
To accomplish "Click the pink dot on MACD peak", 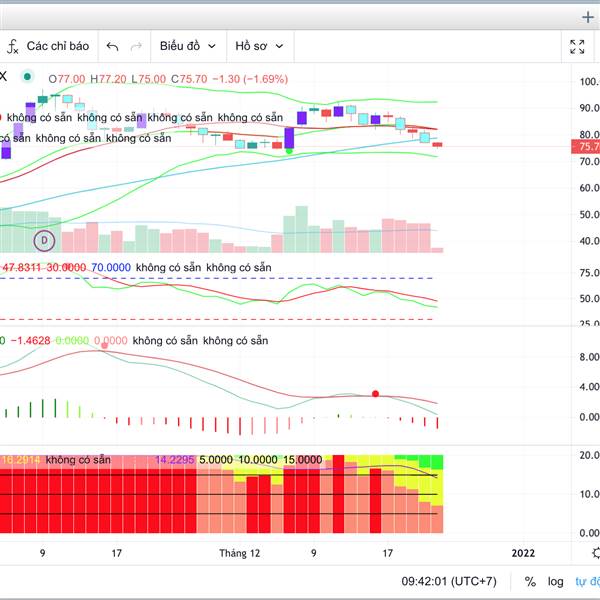I will [104, 346].
